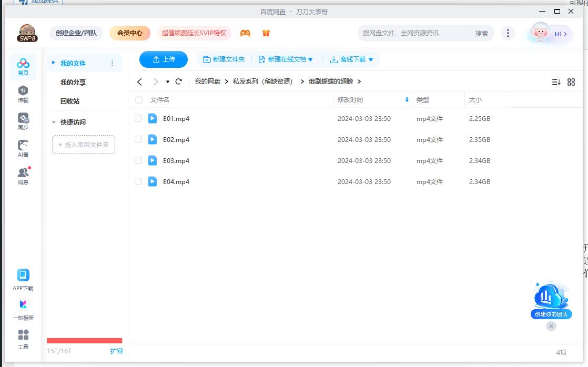
Task: Select all files via header checkbox
Action: tap(138, 99)
